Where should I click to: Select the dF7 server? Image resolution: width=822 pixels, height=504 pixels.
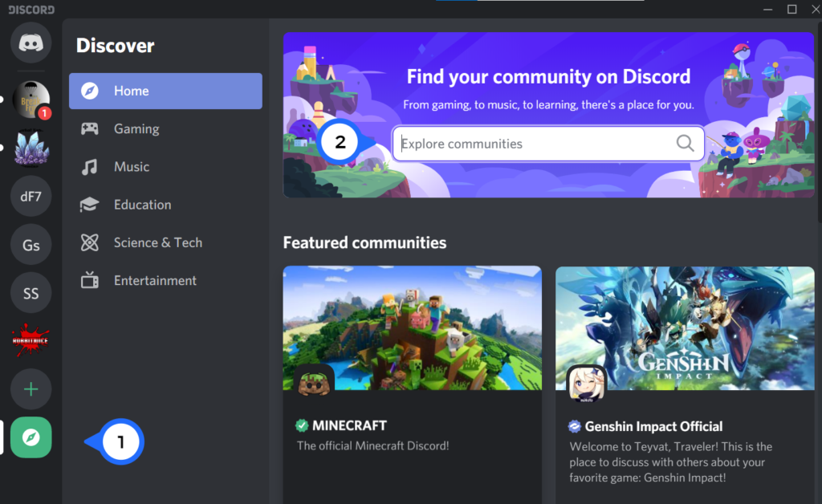[31, 196]
